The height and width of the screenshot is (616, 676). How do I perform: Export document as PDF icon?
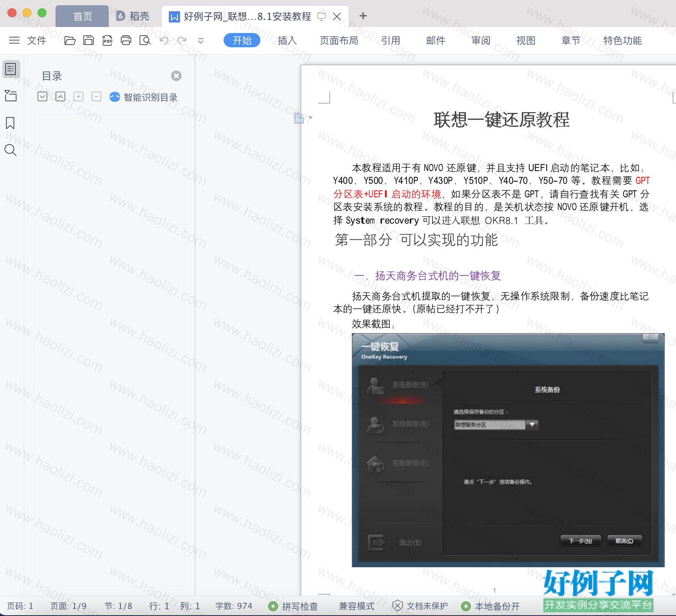[107, 40]
